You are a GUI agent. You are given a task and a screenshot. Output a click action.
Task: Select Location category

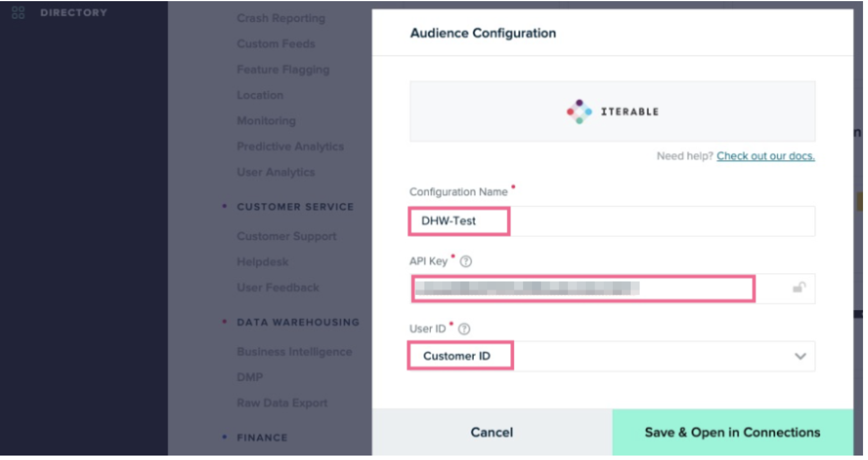[x=260, y=95]
